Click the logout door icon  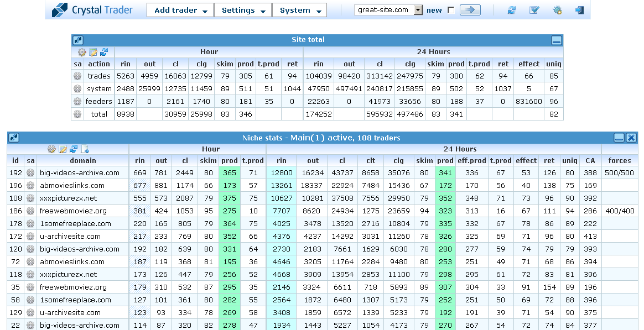[x=579, y=10]
